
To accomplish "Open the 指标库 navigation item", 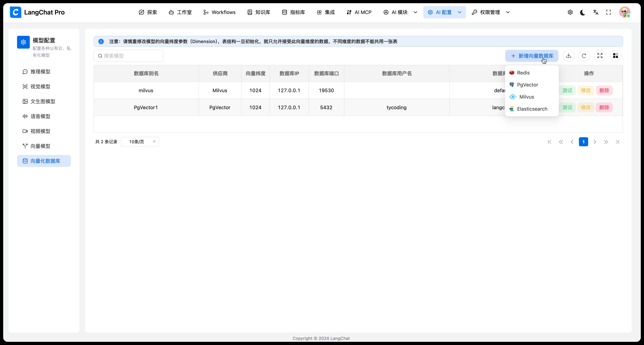I will 293,12.
